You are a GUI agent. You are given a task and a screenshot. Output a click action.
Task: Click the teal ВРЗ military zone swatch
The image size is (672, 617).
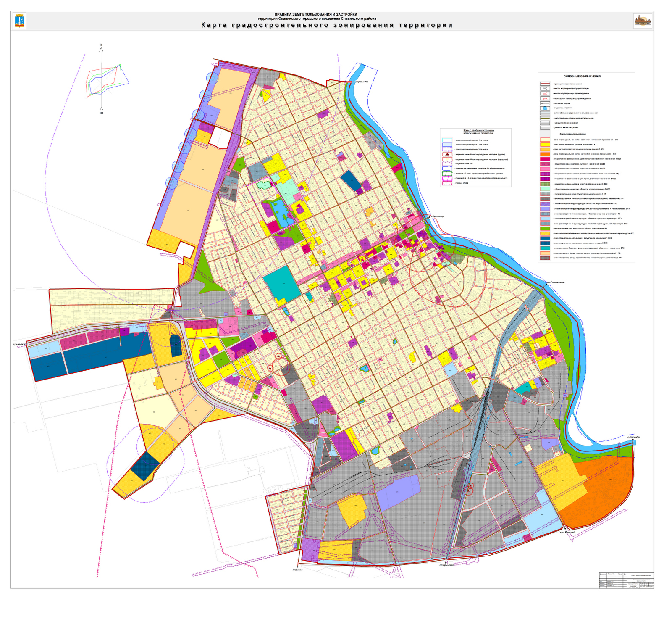(545, 248)
